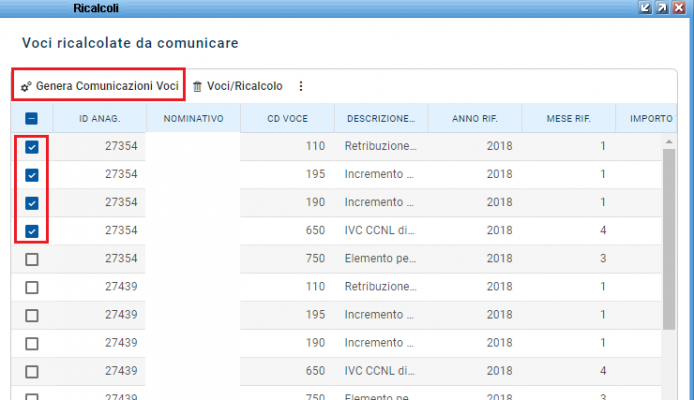Uncheck row 27354 voce 190 checkbox
Image resolution: width=694 pixels, height=400 pixels.
pyautogui.click(x=31, y=203)
